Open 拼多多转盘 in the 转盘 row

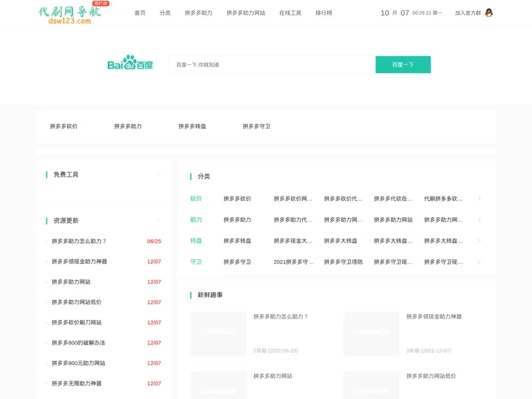point(237,241)
